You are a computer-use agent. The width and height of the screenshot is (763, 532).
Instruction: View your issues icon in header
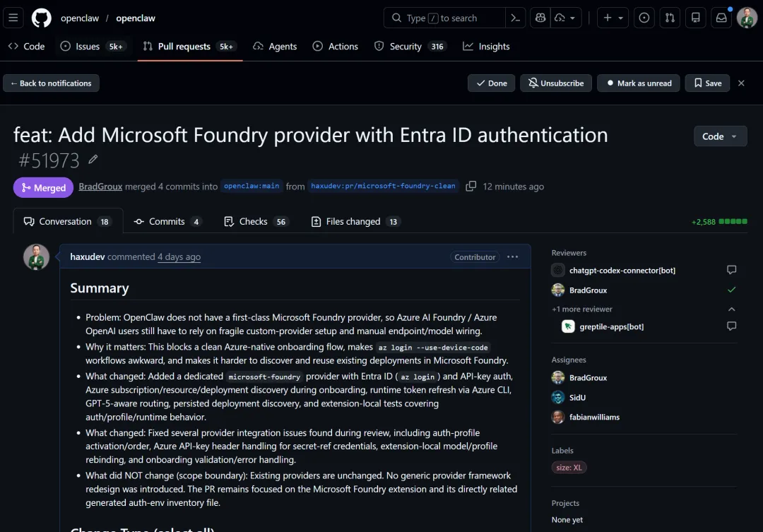point(644,18)
